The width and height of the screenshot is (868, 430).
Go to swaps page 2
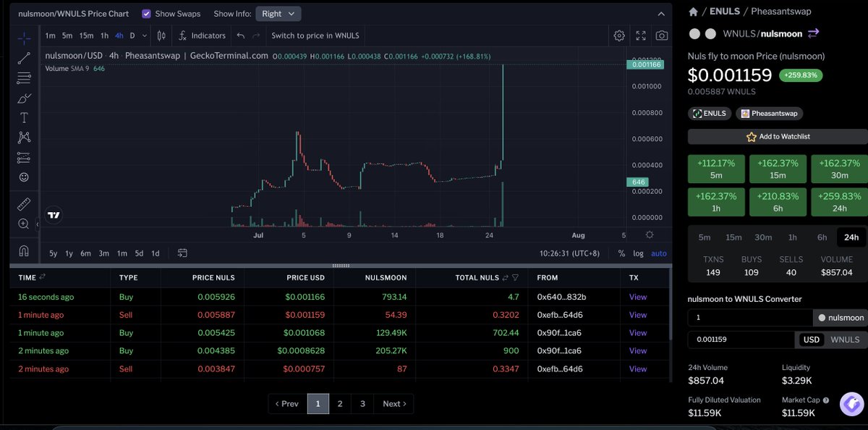coord(340,403)
